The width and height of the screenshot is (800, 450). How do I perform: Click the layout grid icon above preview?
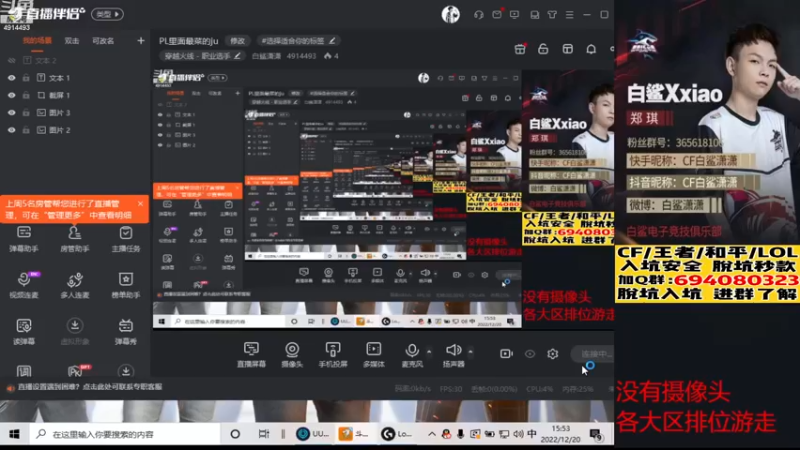tap(567, 49)
